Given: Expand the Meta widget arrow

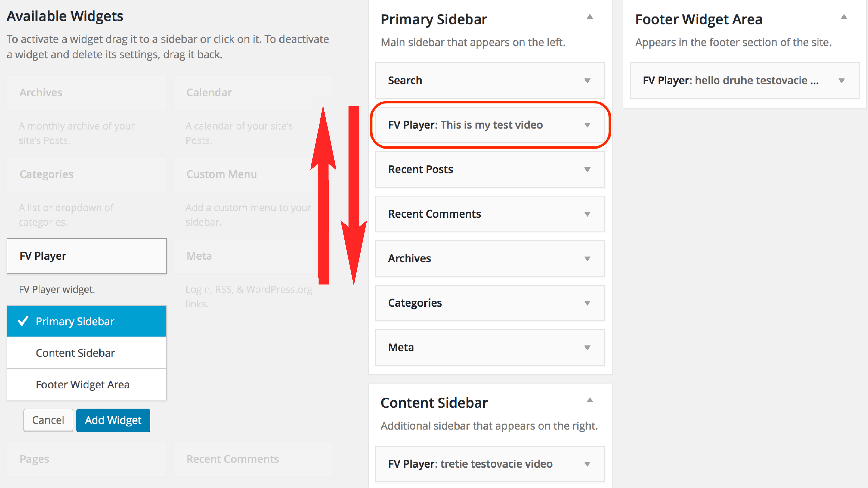Looking at the screenshot, I should click(x=587, y=347).
